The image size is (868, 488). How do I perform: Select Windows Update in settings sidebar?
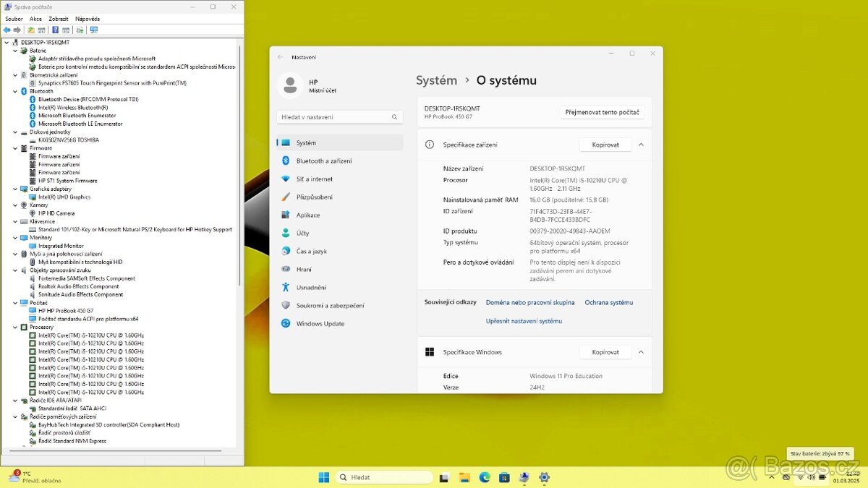click(x=320, y=324)
